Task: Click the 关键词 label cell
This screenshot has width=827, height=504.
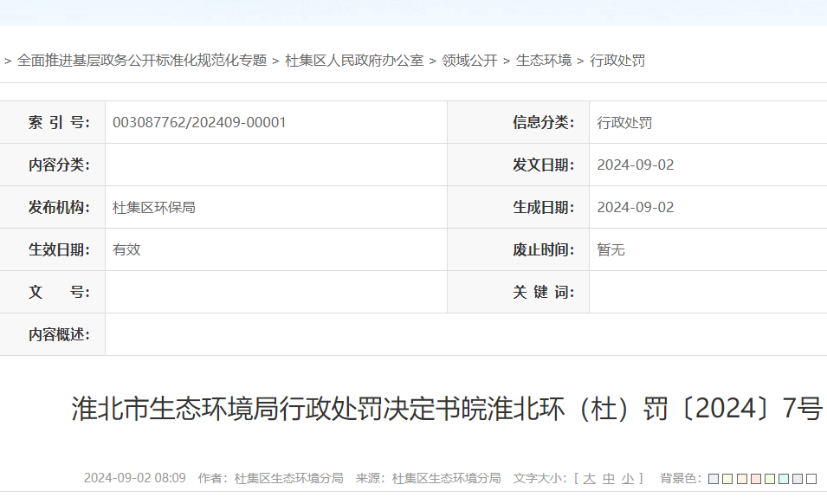Action: click(519, 292)
